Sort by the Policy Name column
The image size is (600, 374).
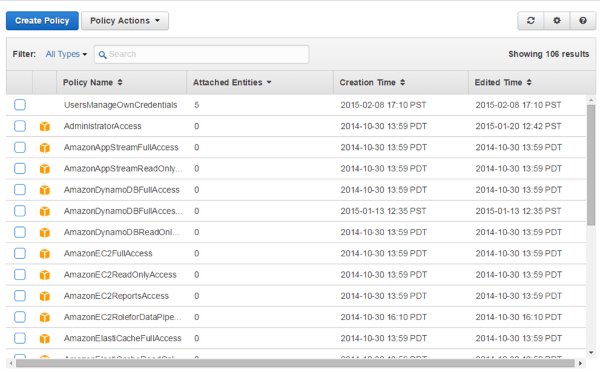93,82
